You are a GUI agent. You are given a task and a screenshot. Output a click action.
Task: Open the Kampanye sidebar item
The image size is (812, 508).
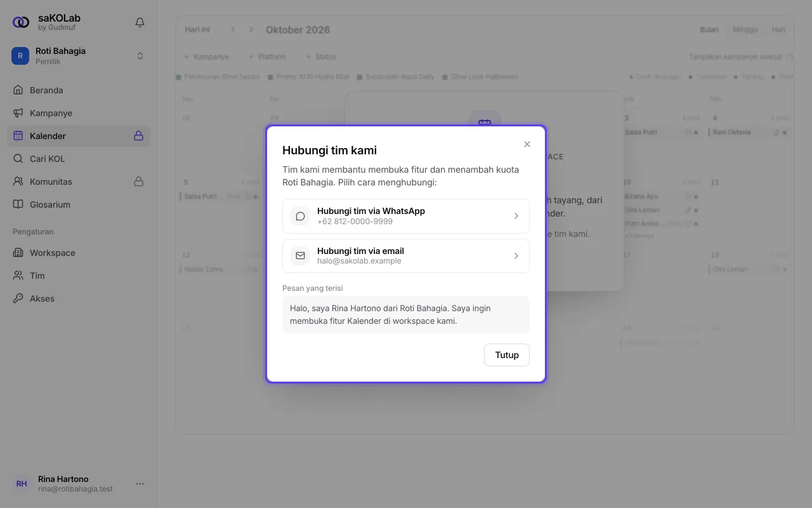pyautogui.click(x=79, y=113)
